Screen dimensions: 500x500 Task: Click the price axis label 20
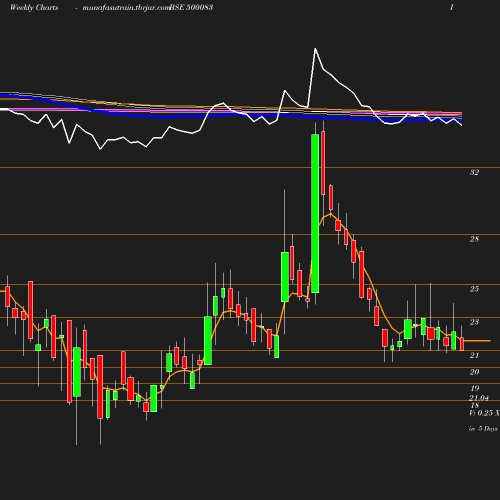click(474, 372)
